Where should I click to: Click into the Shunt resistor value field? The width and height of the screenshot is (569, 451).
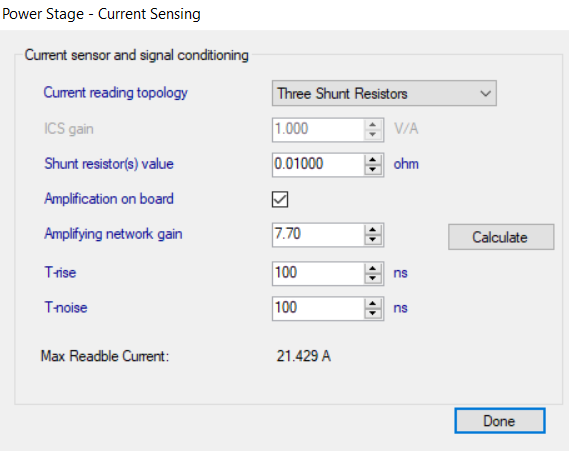pyautogui.click(x=318, y=165)
